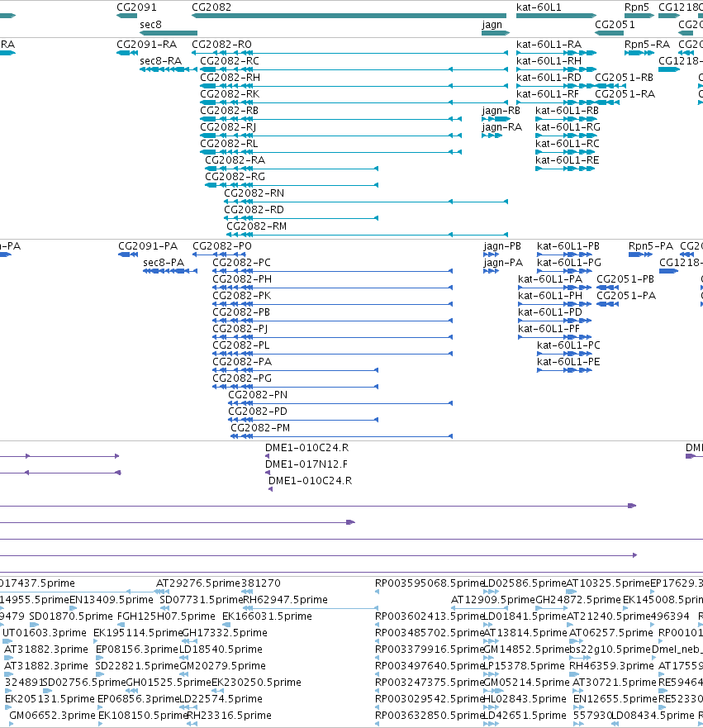Select transcript CG2082-RC label

[x=229, y=61]
